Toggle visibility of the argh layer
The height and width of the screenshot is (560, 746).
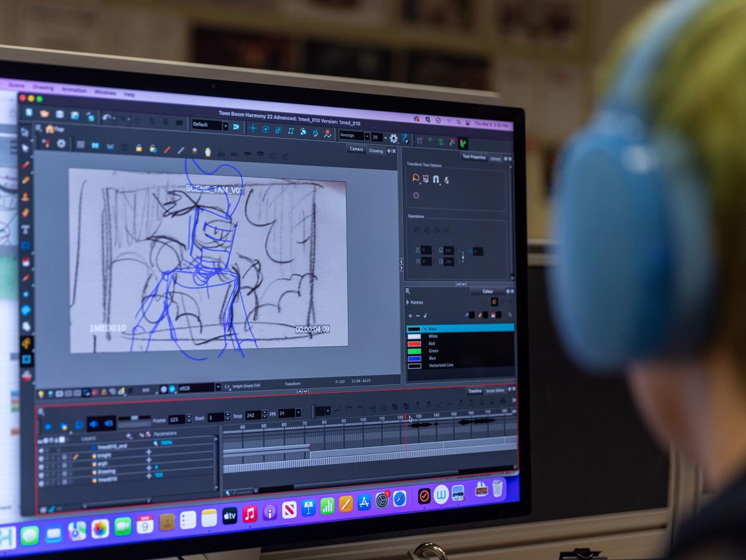point(41,467)
